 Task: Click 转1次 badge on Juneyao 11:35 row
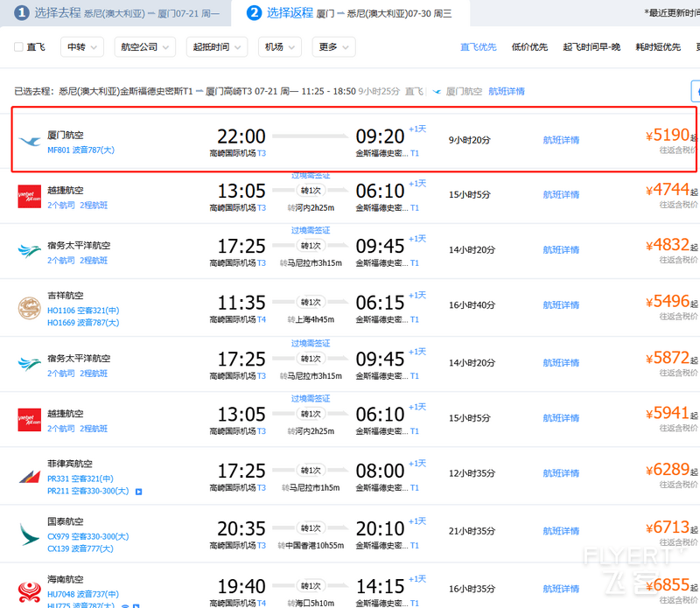point(311,303)
